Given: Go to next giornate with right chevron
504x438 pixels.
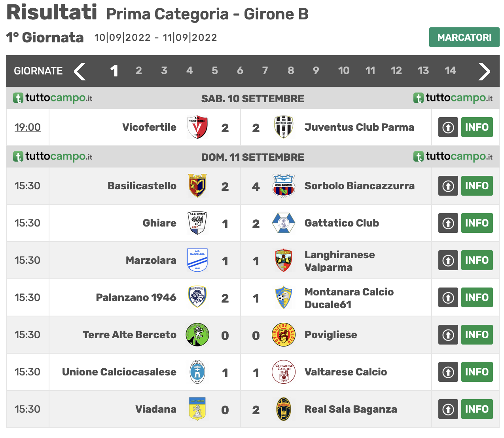Looking at the screenshot, I should point(484,71).
